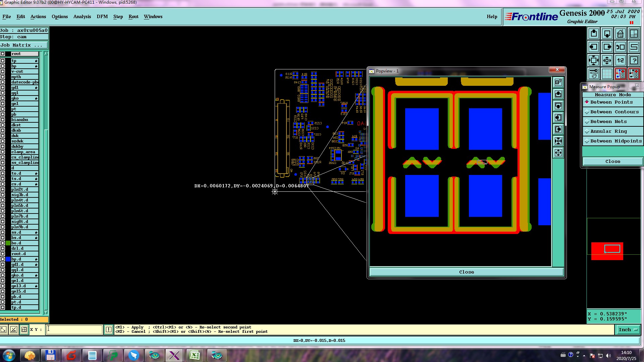The height and width of the screenshot is (362, 644).
Task: Toggle checkbox for the rout layer
Action: [x=3, y=54]
